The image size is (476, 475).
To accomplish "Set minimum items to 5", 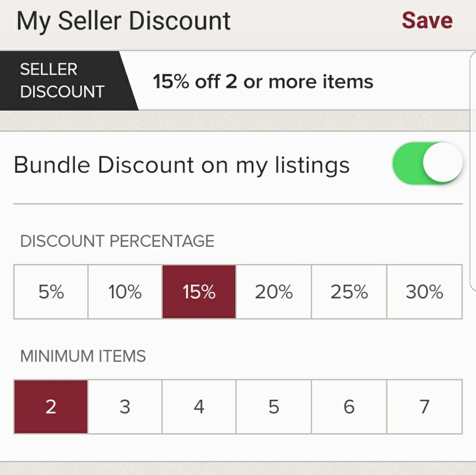I will pos(274,407).
